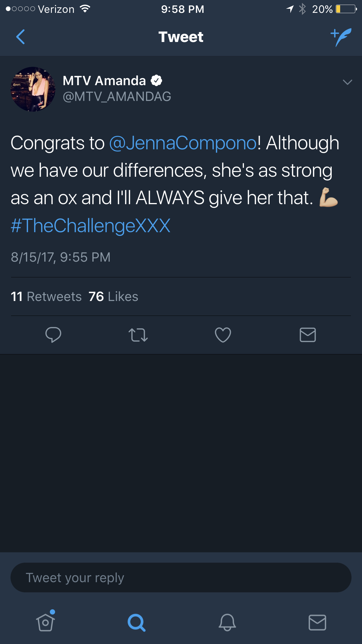Screen dimensions: 362x644
Task: Open the Search tab
Action: point(136,622)
